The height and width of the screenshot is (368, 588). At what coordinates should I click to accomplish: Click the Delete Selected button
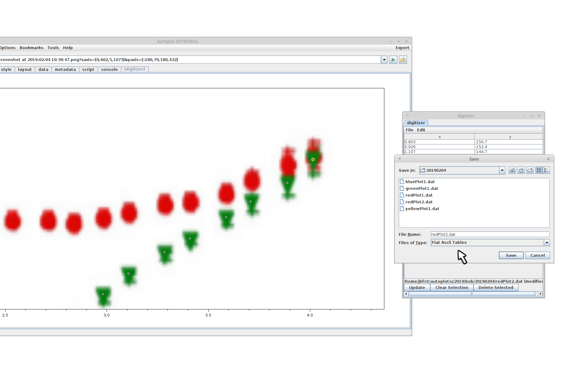496,288
